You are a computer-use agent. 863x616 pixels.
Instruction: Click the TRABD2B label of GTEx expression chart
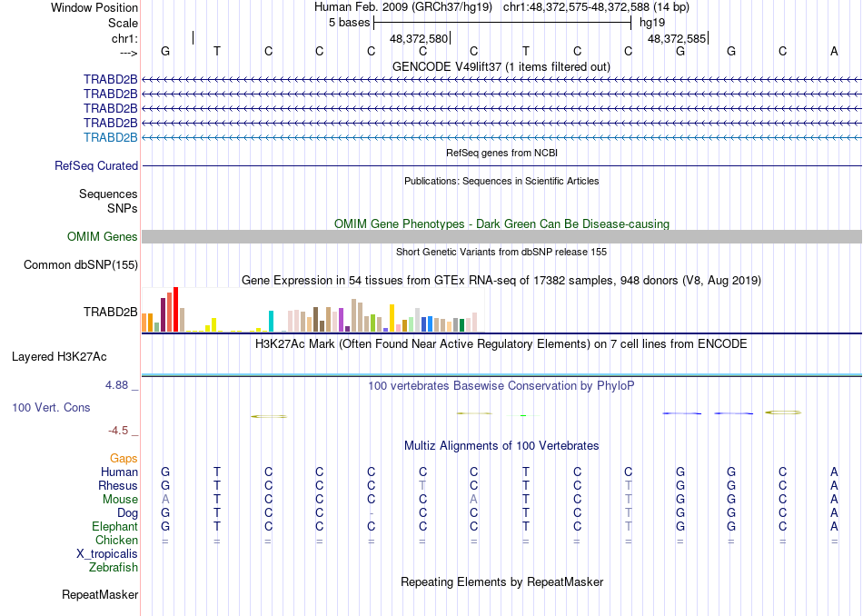pyautogui.click(x=111, y=313)
